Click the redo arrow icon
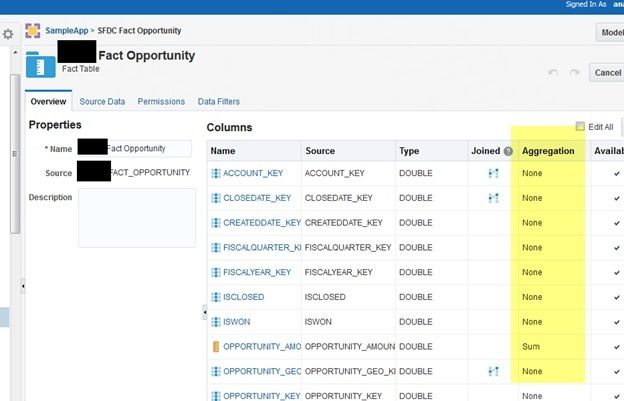Screen dimensions: 624x401 [574, 72]
